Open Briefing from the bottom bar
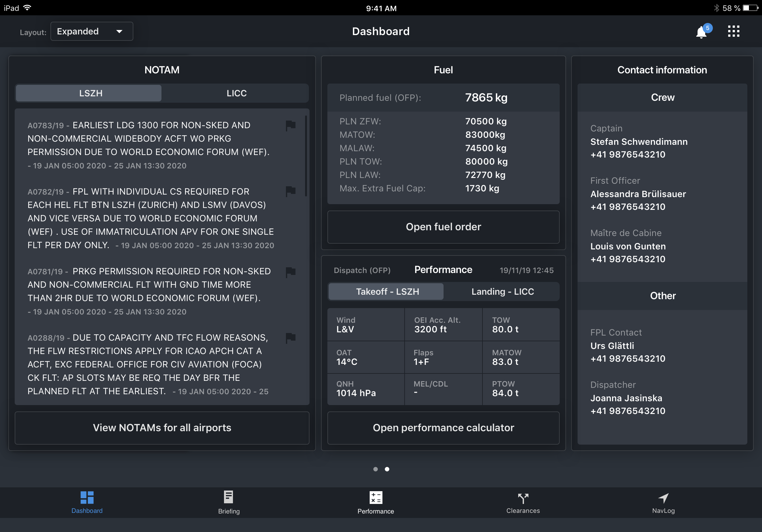 click(229, 502)
